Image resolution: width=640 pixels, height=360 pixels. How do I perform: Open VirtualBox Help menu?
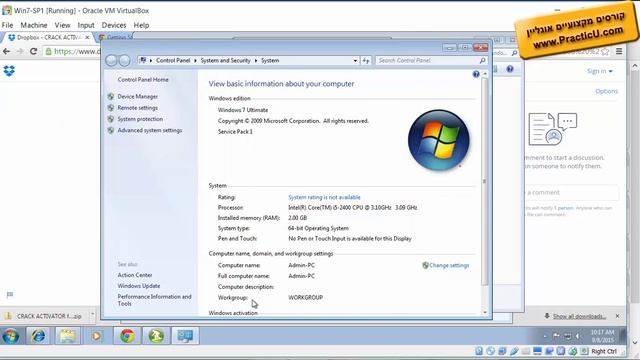click(141, 25)
